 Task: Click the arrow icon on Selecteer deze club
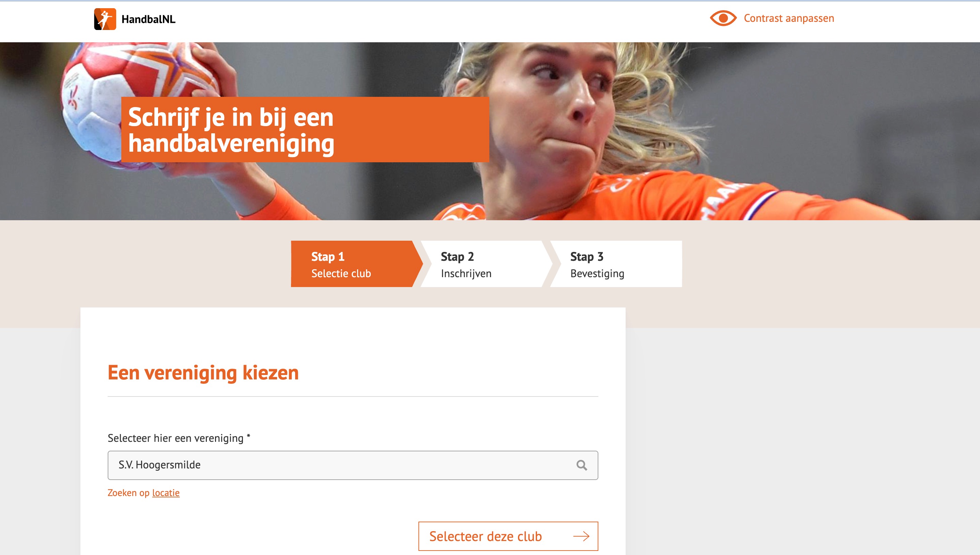click(581, 536)
